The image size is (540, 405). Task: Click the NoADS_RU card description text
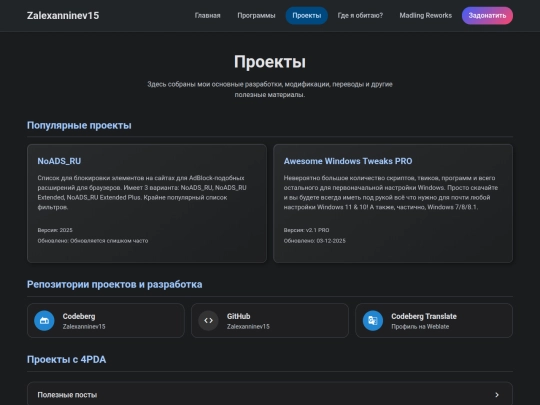point(142,193)
